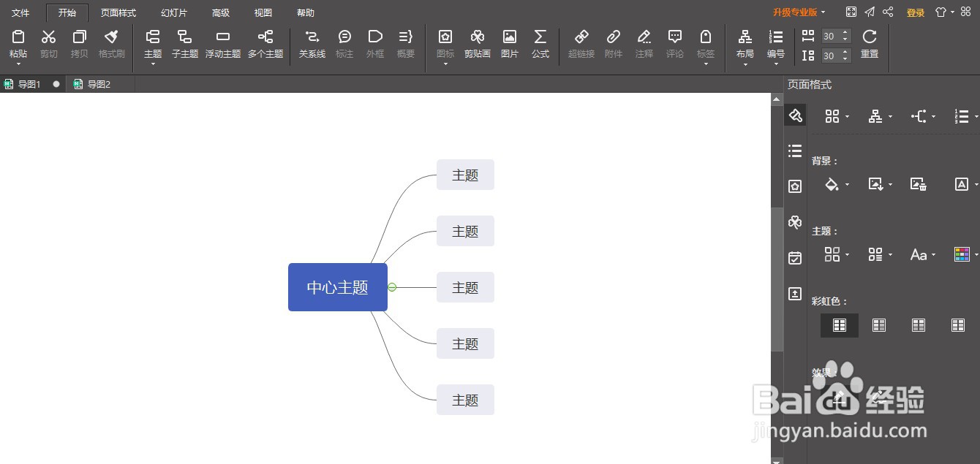The height and width of the screenshot is (464, 980).
Task: Open the theme font Aa dropdown
Action: pyautogui.click(x=923, y=254)
